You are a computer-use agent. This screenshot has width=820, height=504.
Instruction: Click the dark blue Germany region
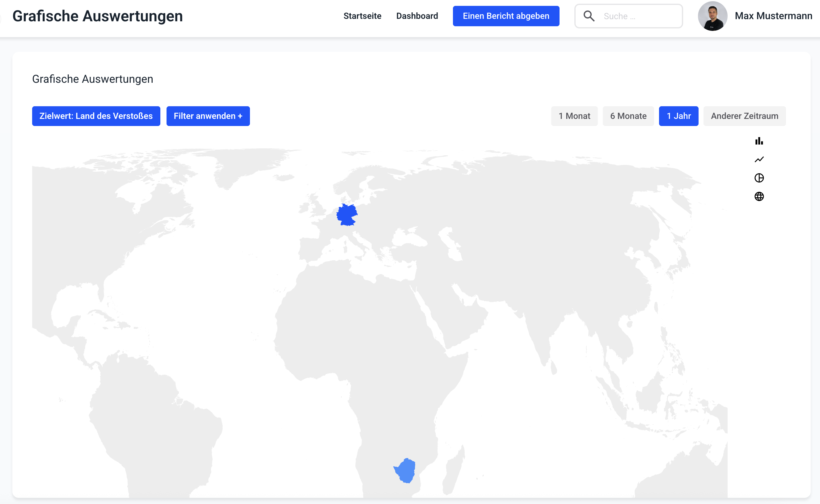click(347, 215)
